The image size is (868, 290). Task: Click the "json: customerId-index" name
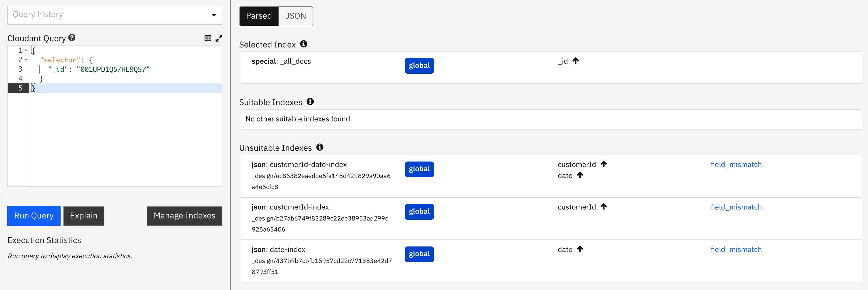[x=290, y=207]
